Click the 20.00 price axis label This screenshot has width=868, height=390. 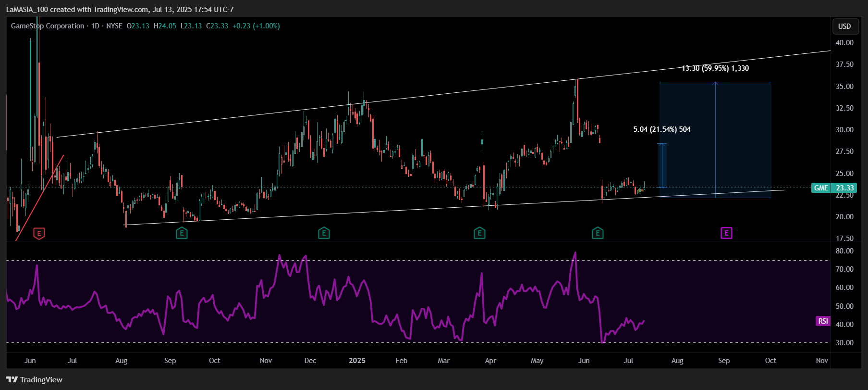tap(844, 217)
